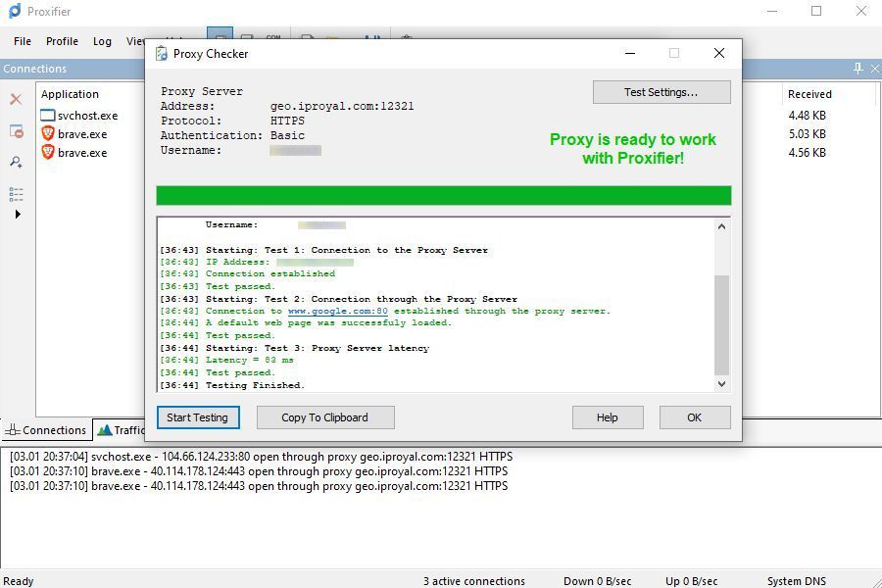Click 'Up 0 B/sec' in status bar
This screenshot has height=588, width=882.
click(691, 581)
